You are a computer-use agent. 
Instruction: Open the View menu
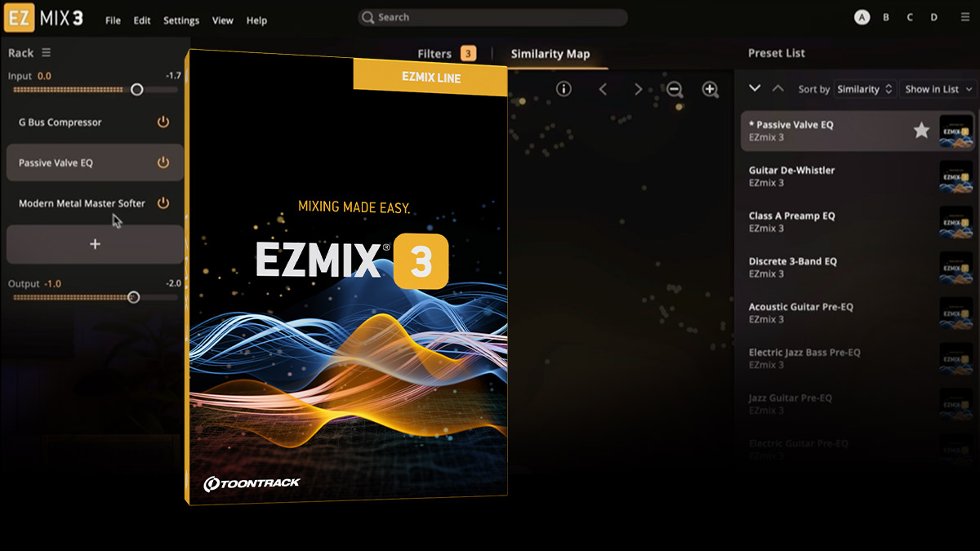click(223, 20)
